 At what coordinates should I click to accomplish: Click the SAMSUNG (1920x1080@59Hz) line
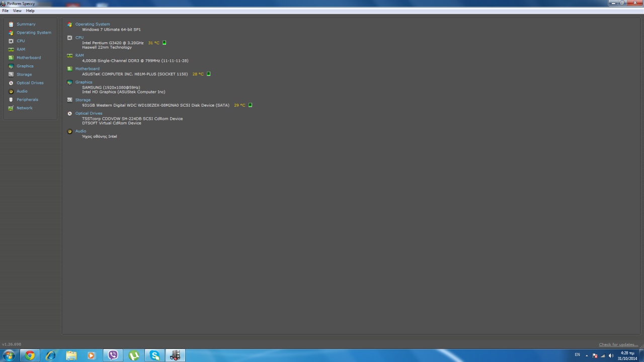(x=111, y=87)
